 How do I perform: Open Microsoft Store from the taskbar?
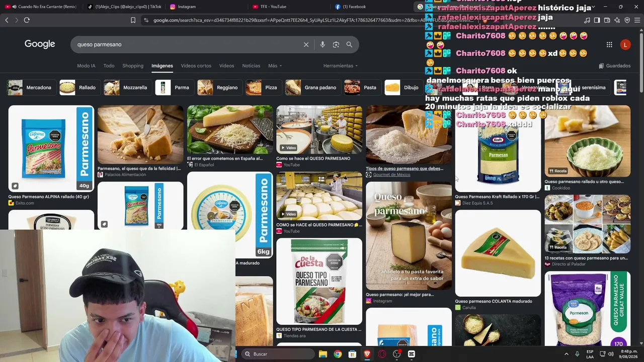click(x=353, y=354)
